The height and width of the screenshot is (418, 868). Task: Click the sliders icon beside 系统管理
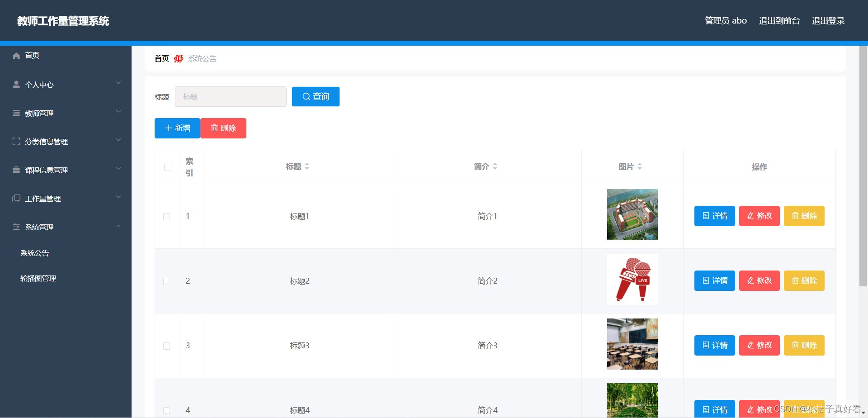coord(16,227)
